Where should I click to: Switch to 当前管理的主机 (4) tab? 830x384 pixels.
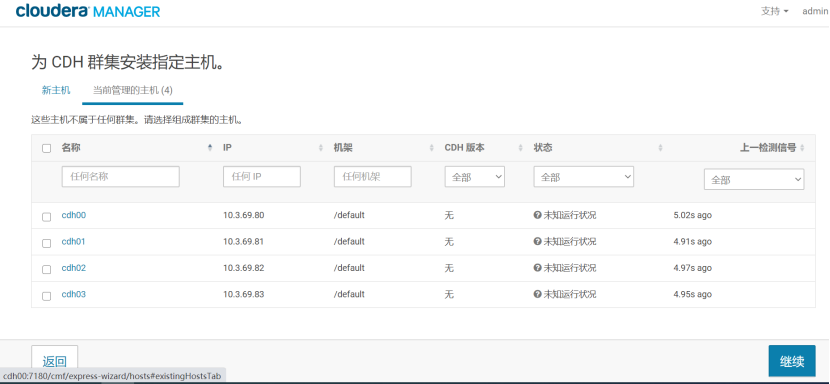click(x=133, y=90)
